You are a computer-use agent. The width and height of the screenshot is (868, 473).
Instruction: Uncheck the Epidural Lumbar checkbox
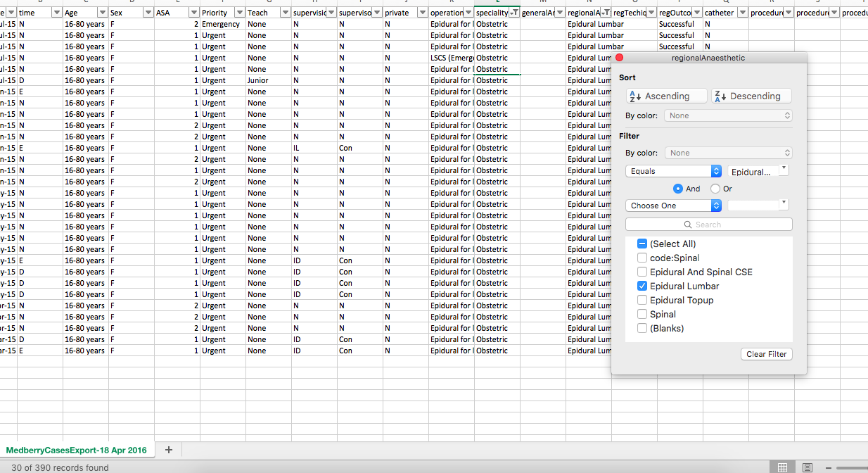click(x=642, y=286)
